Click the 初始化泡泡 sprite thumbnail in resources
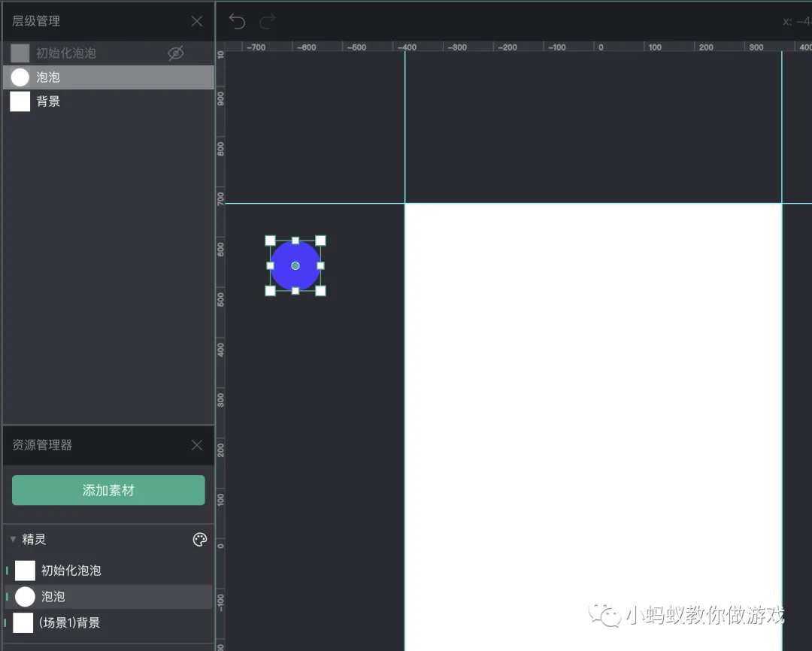 click(25, 571)
